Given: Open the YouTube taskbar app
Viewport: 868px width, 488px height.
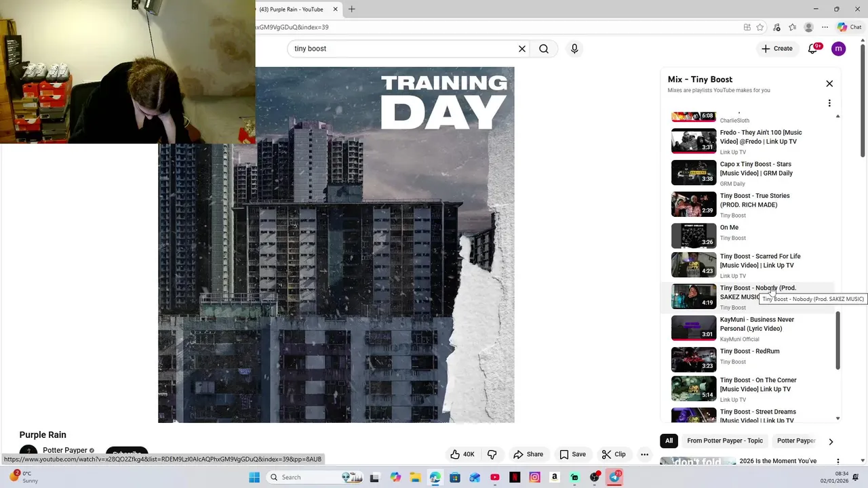Looking at the screenshot, I should point(495,477).
